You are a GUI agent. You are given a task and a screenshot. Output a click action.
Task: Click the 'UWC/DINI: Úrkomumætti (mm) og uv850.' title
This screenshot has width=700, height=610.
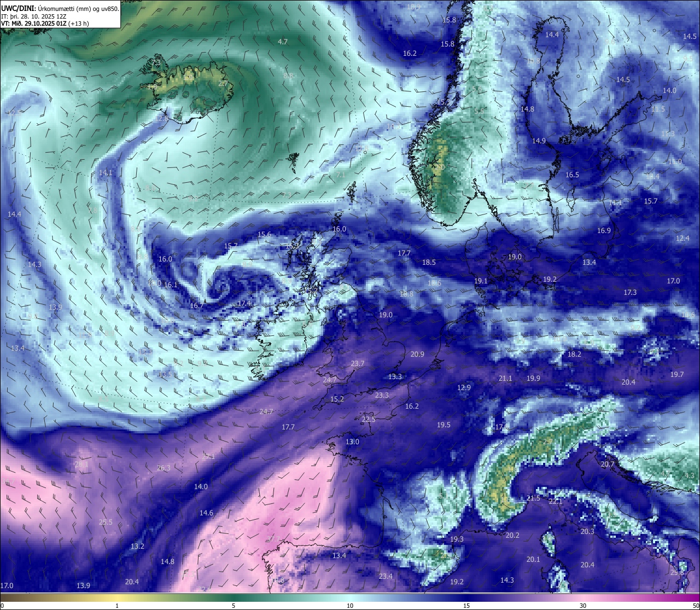point(60,8)
